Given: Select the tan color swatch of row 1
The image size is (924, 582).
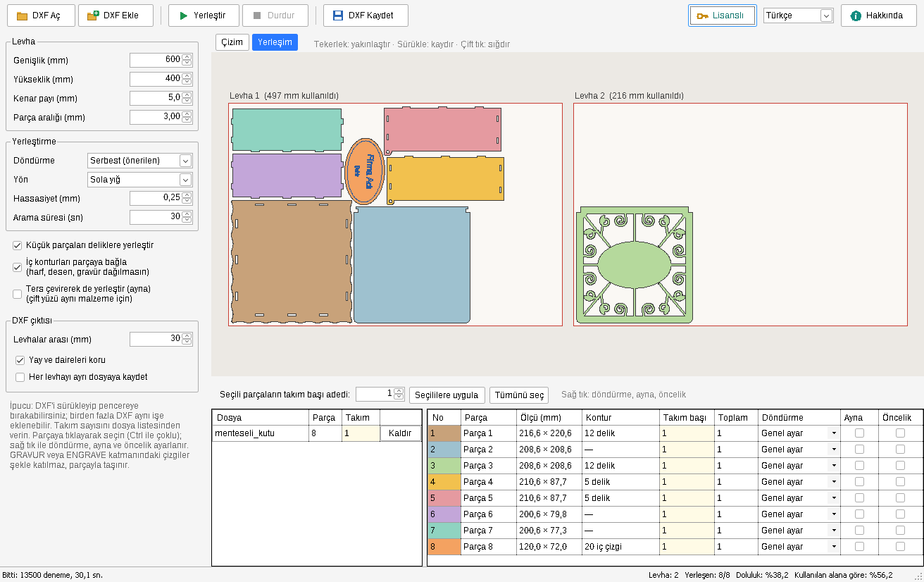Looking at the screenshot, I should 444,433.
